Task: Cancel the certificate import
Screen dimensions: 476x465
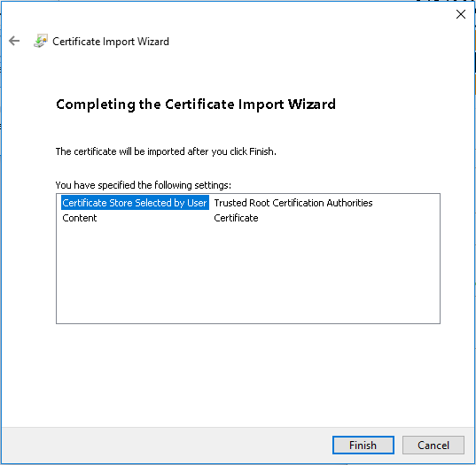Action: 433,445
